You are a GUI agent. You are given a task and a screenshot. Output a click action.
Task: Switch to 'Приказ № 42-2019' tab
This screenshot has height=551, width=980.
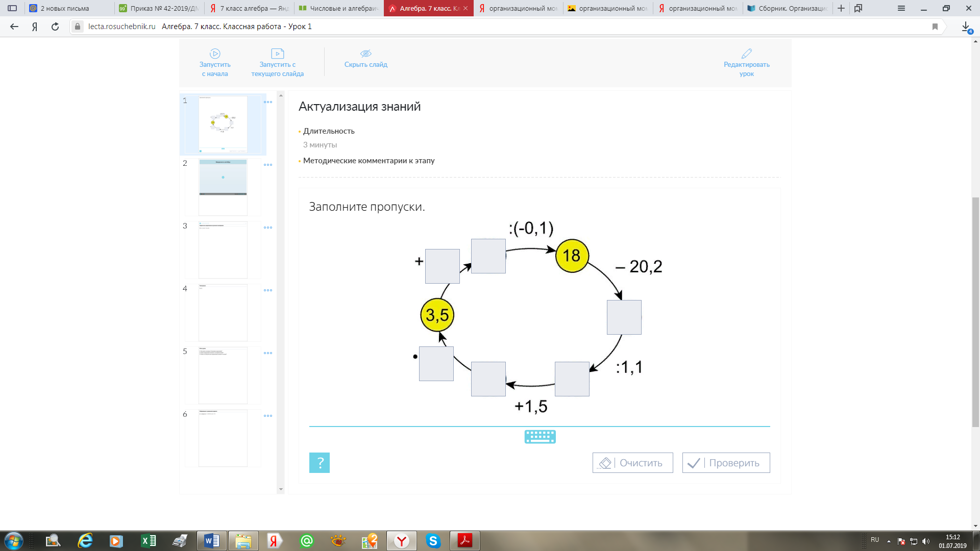[x=159, y=8]
